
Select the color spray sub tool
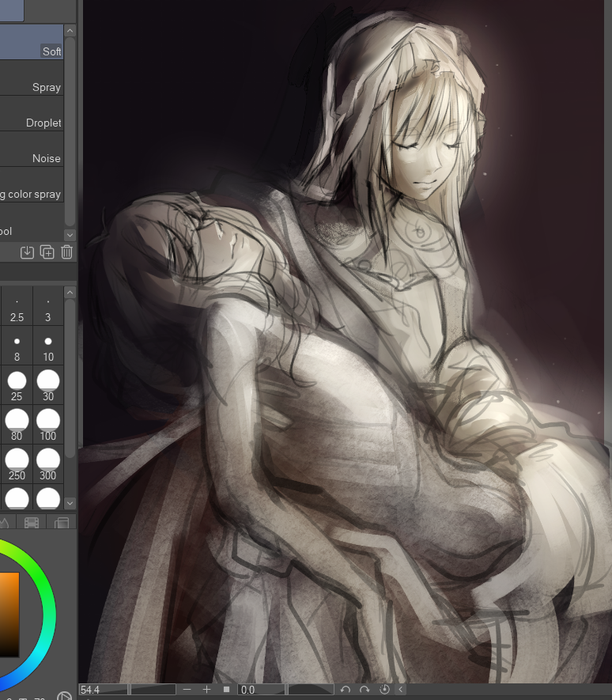pos(32,185)
